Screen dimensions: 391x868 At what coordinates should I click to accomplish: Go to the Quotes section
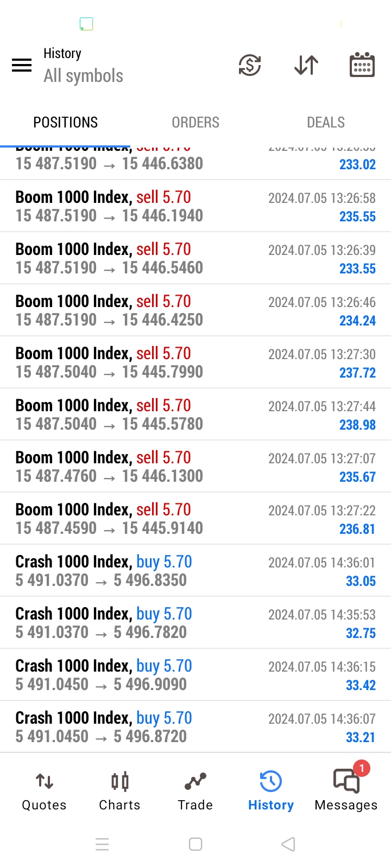click(x=44, y=792)
